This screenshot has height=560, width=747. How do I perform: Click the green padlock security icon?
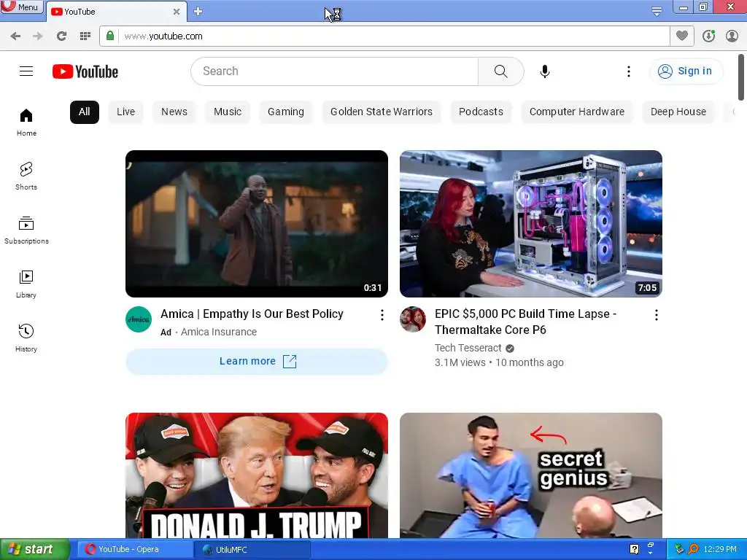110,36
